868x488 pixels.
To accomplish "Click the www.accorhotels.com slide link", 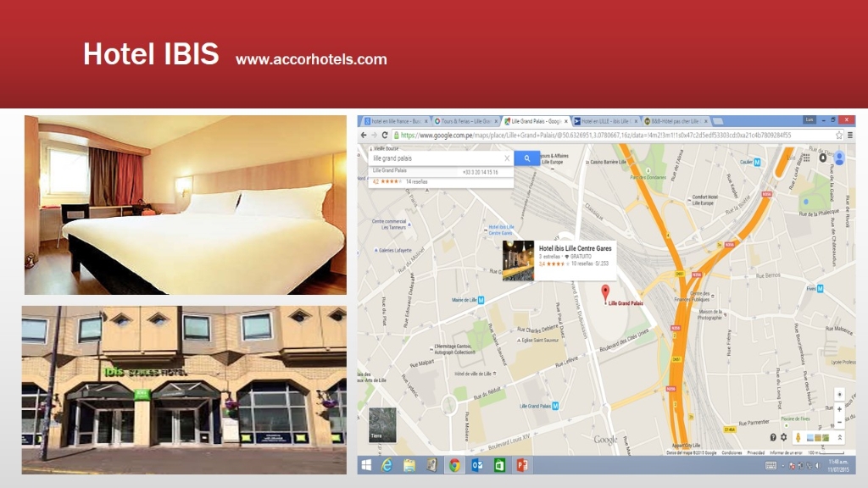I will pyautogui.click(x=311, y=59).
